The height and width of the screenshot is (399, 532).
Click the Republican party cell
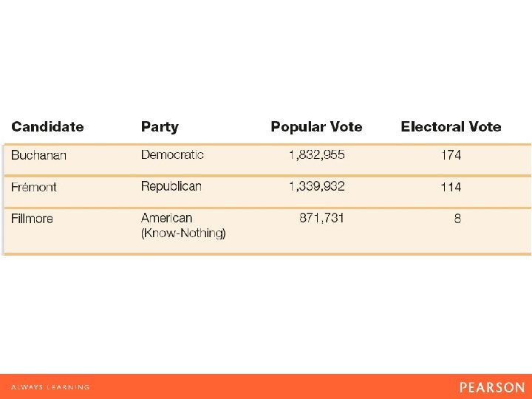coord(171,187)
